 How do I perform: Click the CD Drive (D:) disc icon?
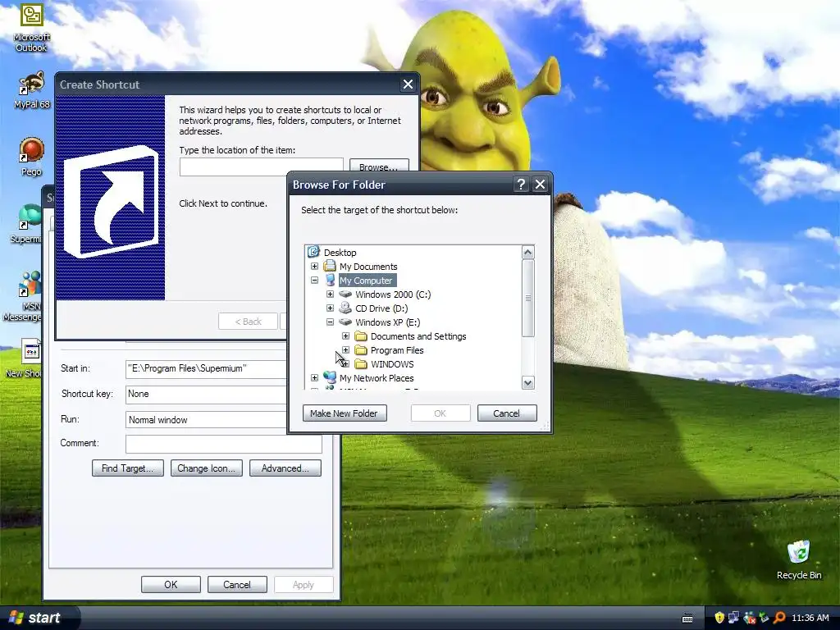(x=345, y=308)
